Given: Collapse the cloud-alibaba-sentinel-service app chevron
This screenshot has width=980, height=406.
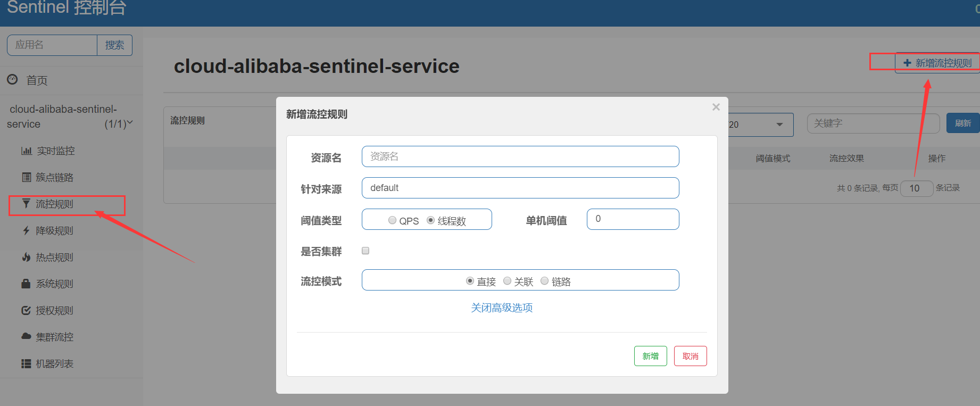Looking at the screenshot, I should pos(130,123).
